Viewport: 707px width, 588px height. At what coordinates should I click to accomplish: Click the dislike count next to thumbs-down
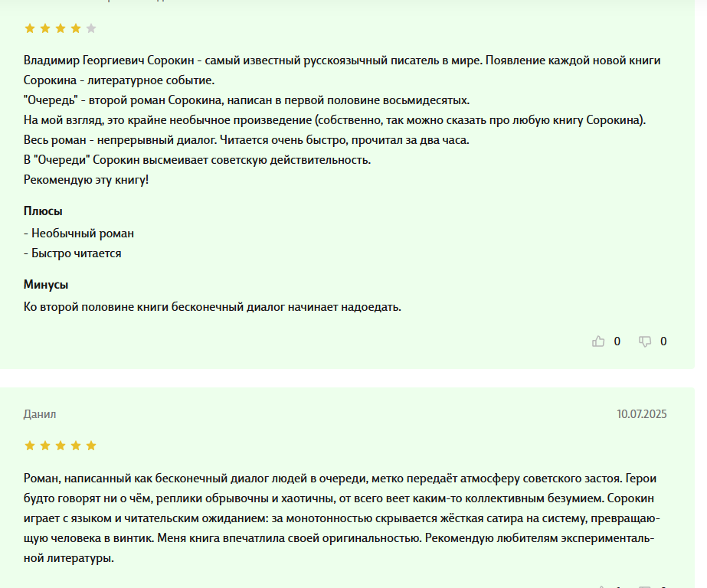pyautogui.click(x=663, y=341)
